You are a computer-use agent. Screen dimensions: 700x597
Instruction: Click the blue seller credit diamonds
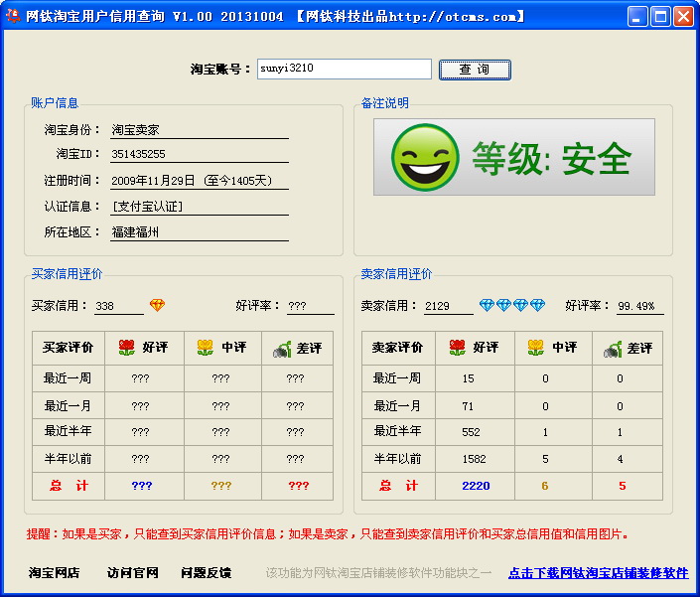pos(512,305)
